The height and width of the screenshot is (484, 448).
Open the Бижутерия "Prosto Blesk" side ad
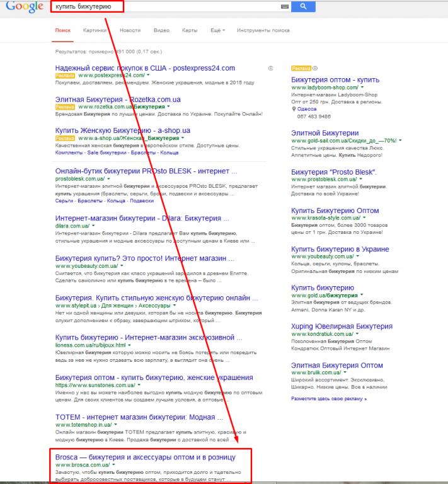click(334, 172)
